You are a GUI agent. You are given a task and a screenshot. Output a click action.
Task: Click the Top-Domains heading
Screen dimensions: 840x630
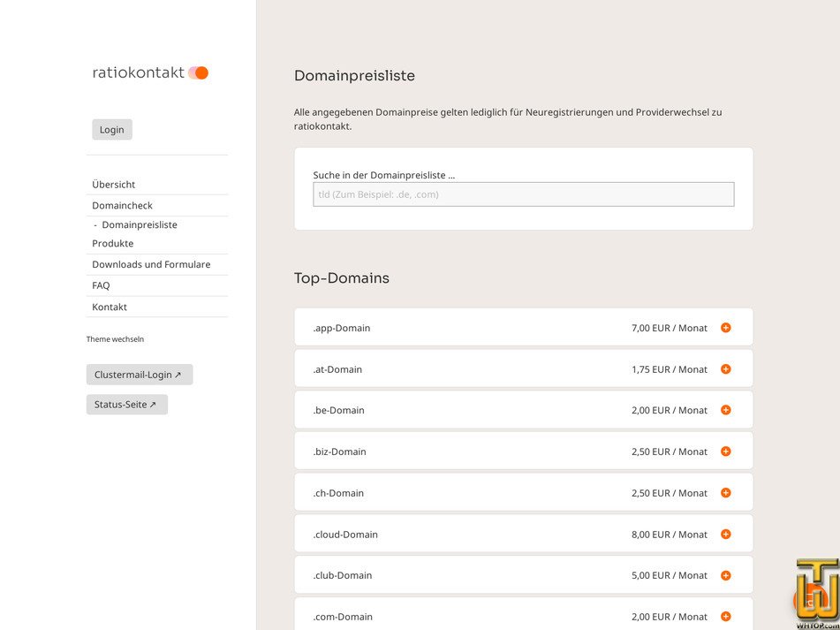(x=342, y=278)
